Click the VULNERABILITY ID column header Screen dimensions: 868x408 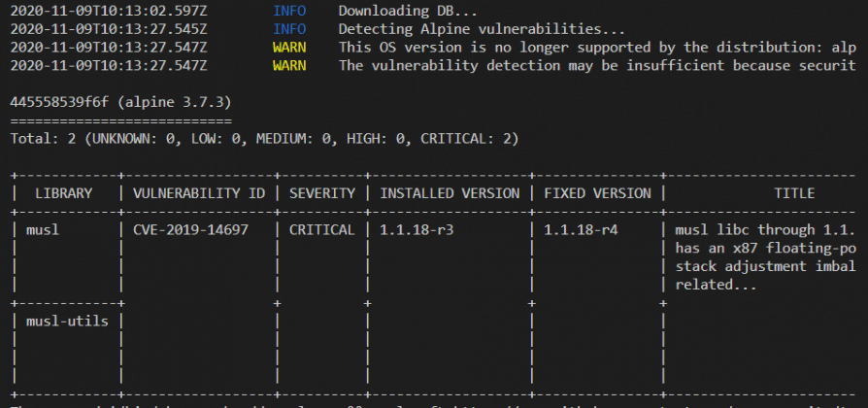pos(199,193)
